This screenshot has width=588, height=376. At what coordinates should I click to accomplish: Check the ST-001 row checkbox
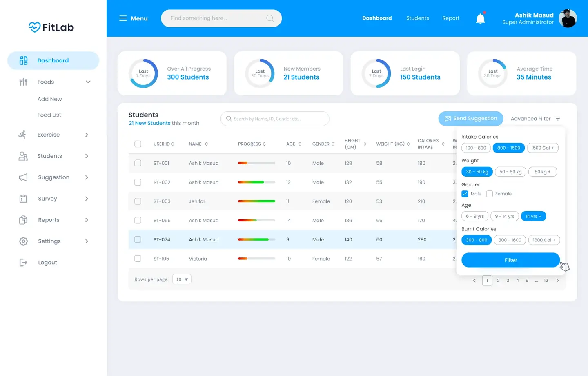138,163
